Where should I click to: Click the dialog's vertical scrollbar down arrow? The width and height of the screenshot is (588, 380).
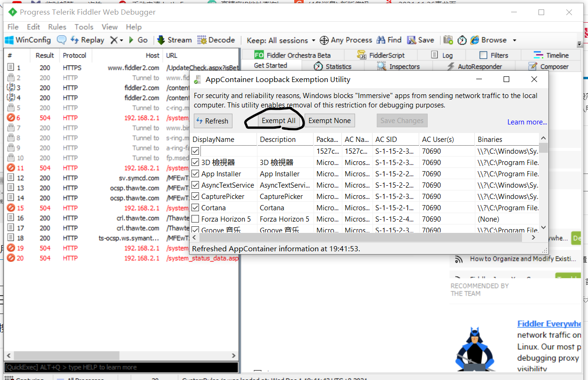click(544, 227)
